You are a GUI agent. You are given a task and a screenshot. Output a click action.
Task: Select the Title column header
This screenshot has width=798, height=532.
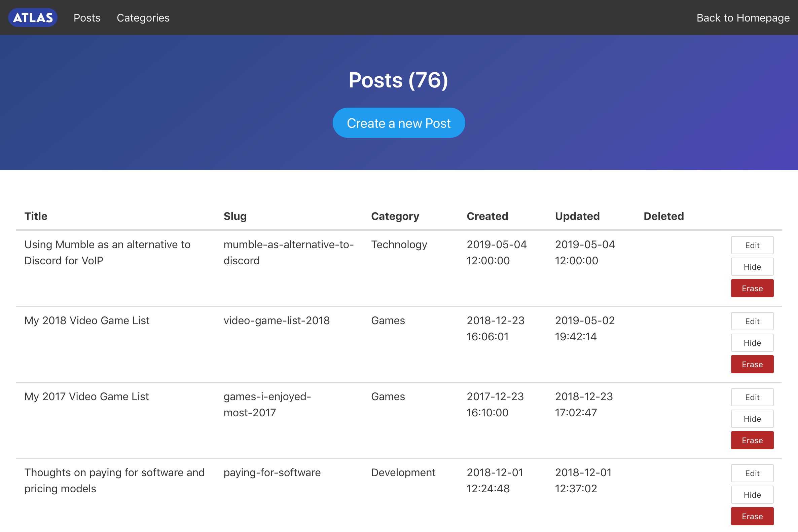35,216
